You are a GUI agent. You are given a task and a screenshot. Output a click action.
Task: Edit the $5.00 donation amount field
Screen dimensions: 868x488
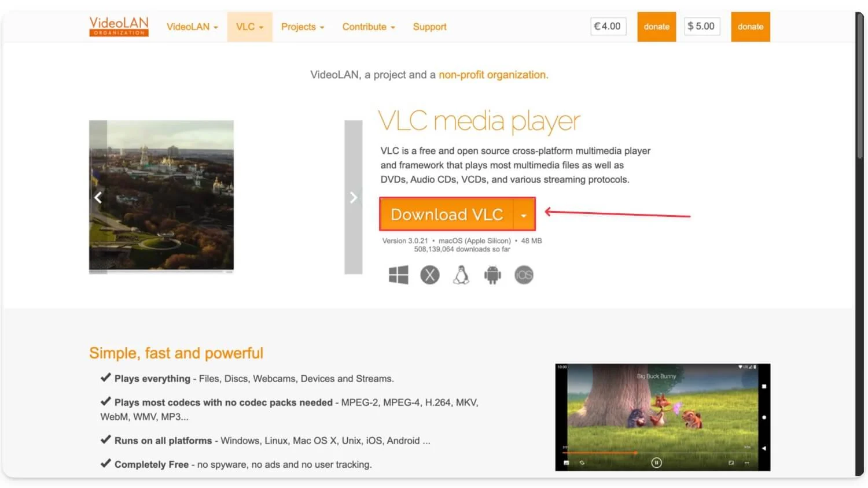point(701,26)
